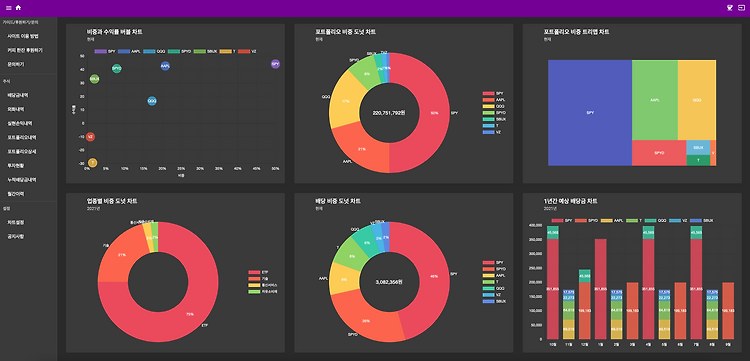The width and height of the screenshot is (750, 361).
Task: Toggle SPYD in portfolio donut legend
Action: point(494,112)
